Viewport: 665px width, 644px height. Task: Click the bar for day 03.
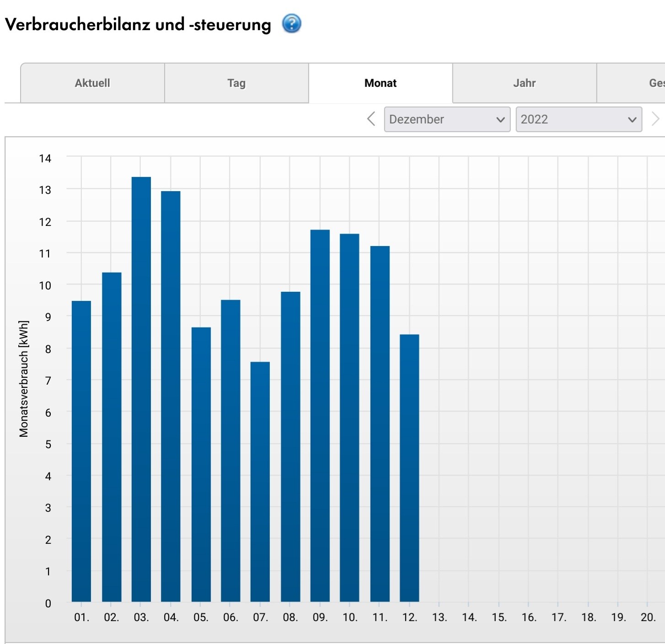click(141, 389)
